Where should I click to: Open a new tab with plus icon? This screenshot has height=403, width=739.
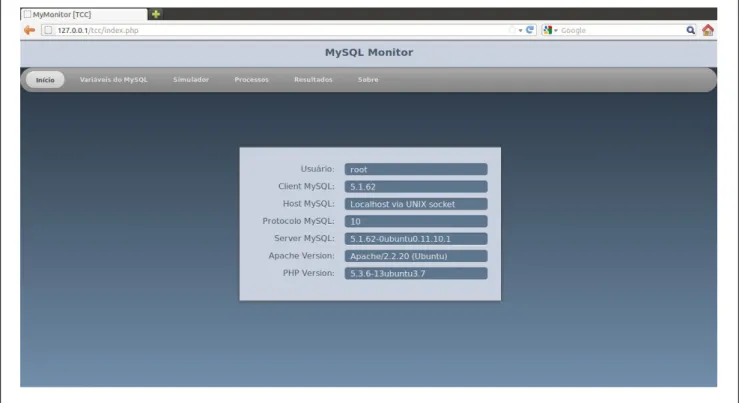[156, 14]
